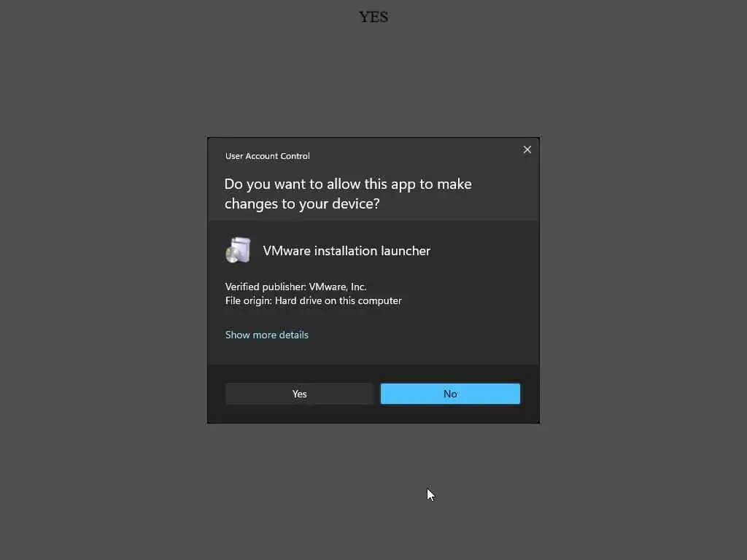Select the disc-and-box setup icon
Viewport: 747px width, 560px height.
(239, 250)
